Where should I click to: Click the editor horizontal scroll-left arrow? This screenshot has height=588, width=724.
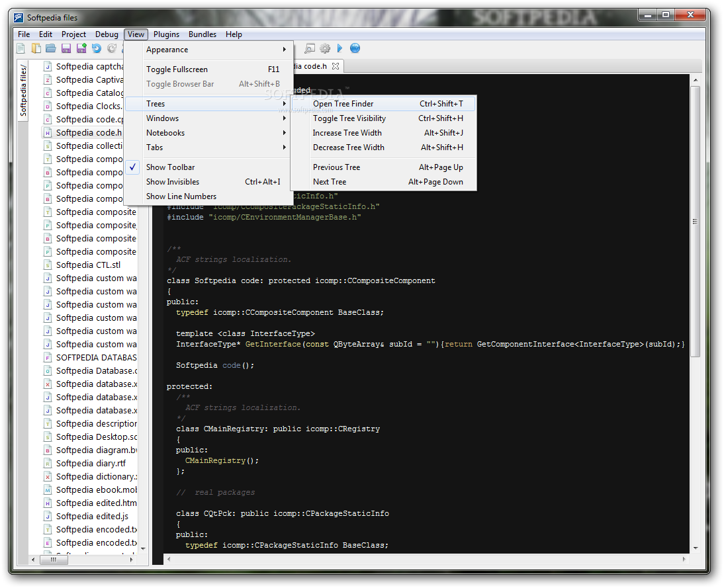(169, 559)
